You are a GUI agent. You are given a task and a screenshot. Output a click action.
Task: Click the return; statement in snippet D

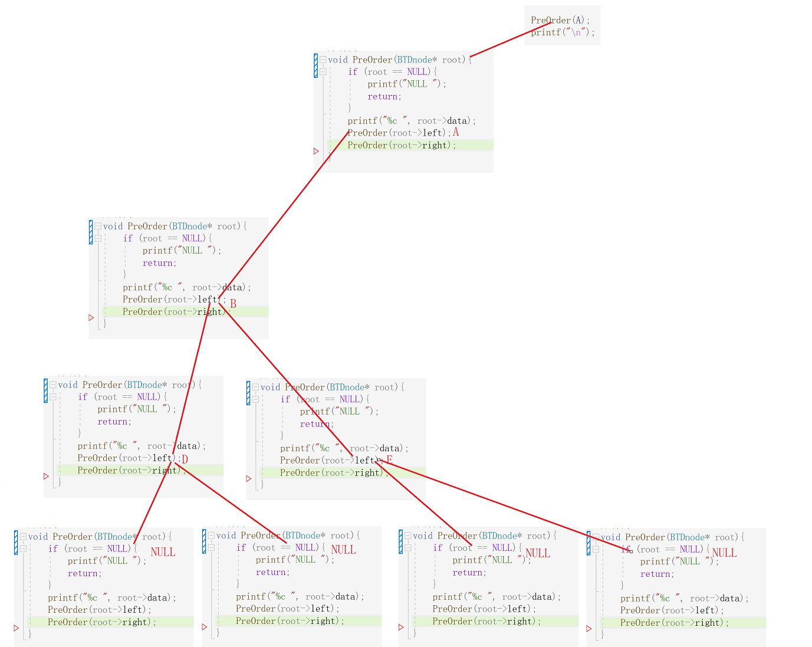click(114, 421)
